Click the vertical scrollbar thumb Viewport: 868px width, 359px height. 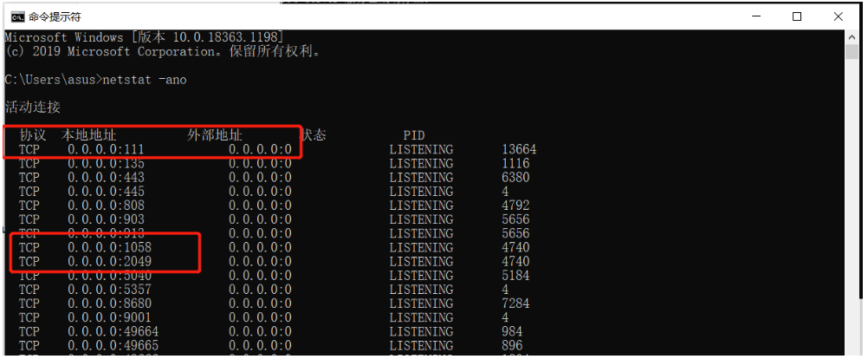(x=852, y=51)
